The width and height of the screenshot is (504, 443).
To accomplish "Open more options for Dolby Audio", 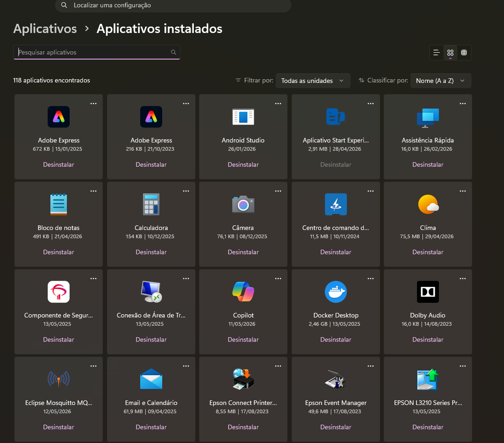I will click(x=463, y=279).
